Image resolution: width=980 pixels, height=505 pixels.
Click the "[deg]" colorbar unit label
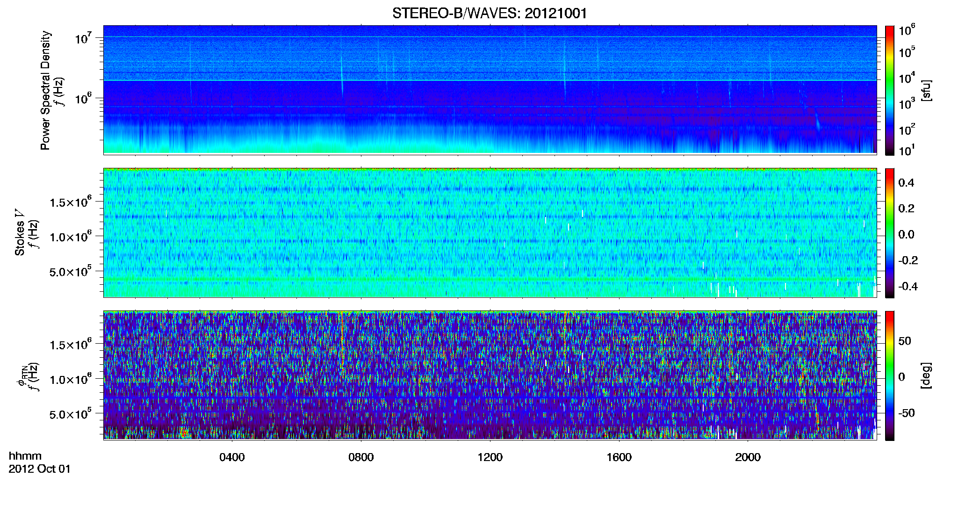(926, 375)
